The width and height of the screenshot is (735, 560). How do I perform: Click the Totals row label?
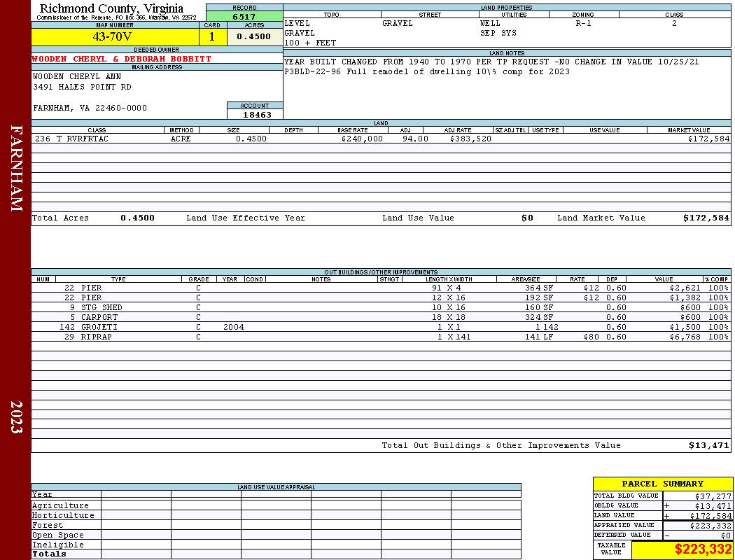click(49, 554)
